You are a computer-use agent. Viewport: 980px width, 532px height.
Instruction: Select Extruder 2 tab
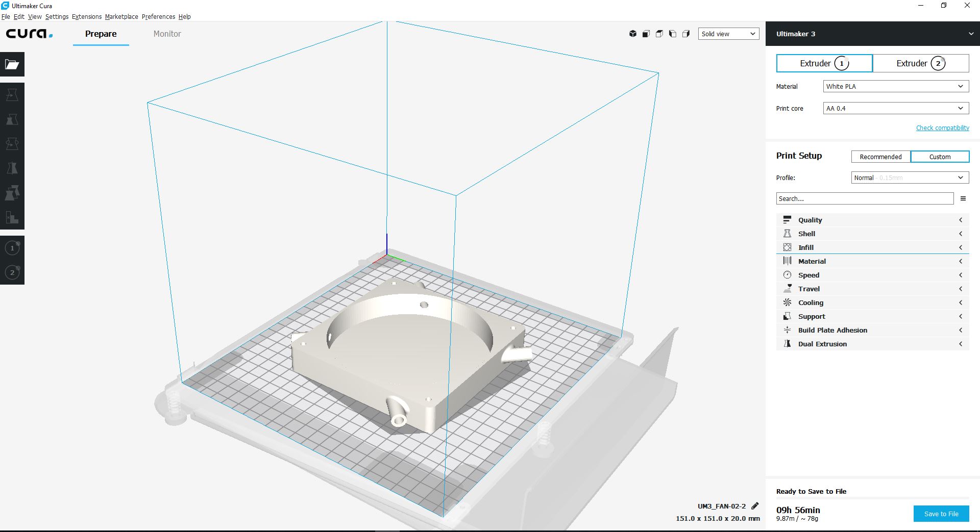click(921, 63)
